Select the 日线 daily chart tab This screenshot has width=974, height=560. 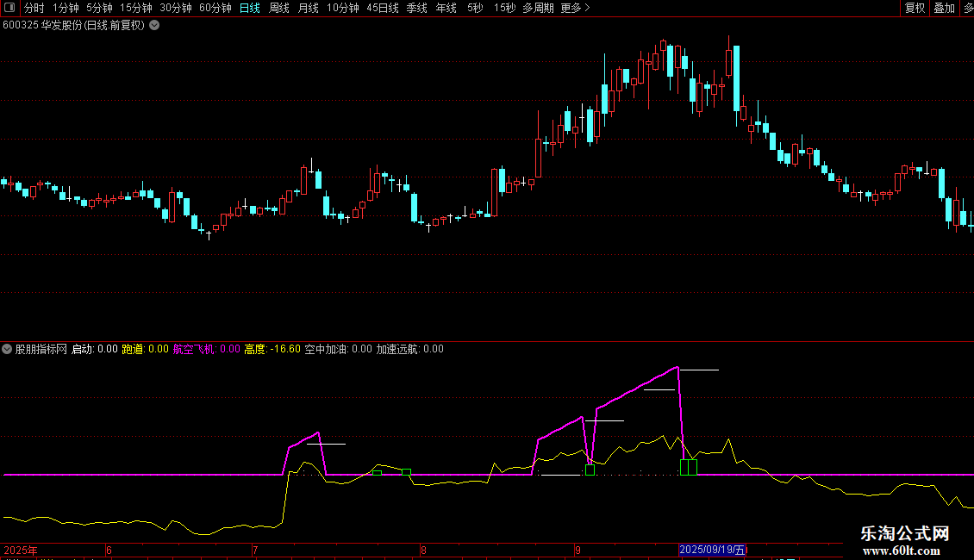(250, 8)
